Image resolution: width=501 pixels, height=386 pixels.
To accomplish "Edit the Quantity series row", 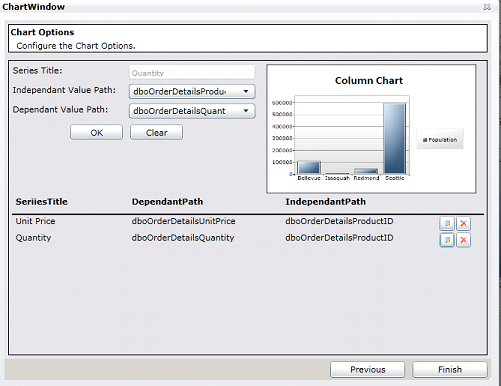I will (x=447, y=240).
